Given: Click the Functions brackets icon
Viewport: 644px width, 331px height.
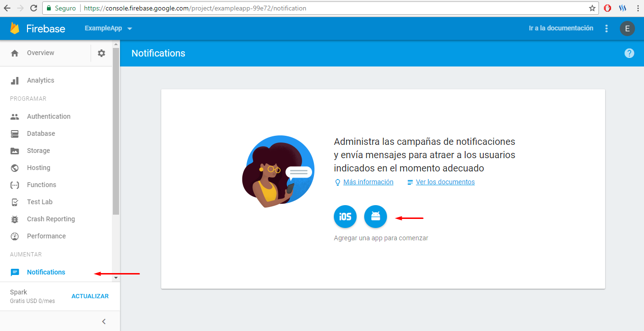Looking at the screenshot, I should coord(15,185).
